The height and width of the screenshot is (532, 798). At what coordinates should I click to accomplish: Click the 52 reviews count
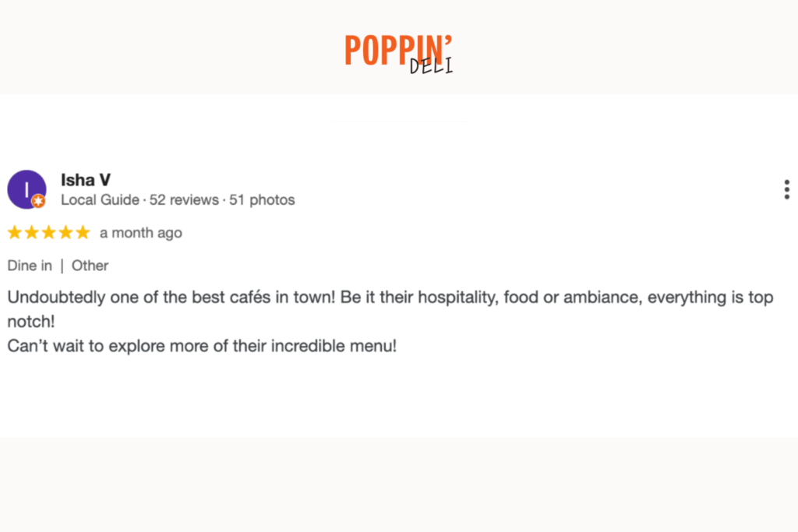(x=184, y=200)
